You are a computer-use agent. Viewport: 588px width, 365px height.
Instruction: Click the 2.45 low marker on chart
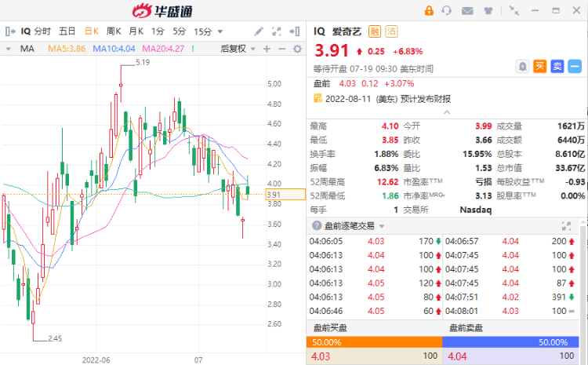55,339
